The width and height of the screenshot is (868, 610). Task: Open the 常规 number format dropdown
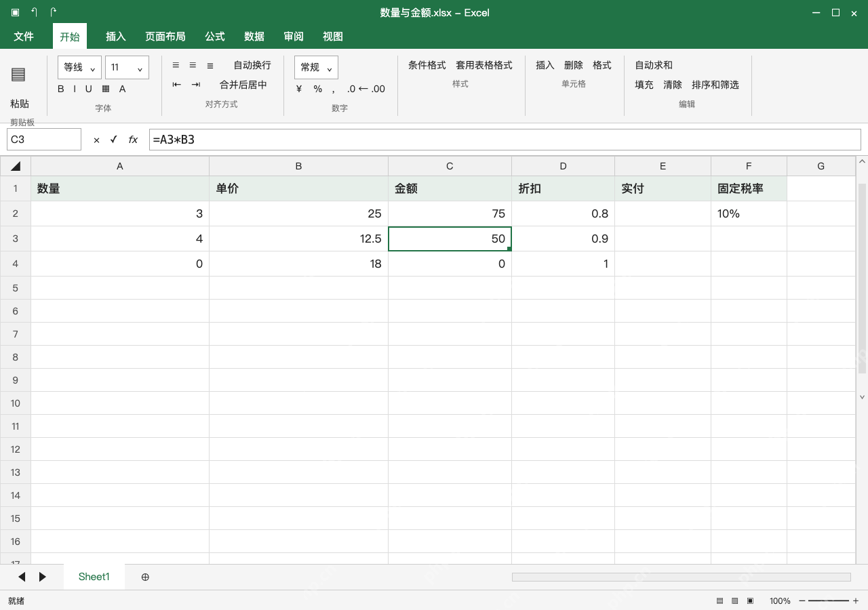316,67
